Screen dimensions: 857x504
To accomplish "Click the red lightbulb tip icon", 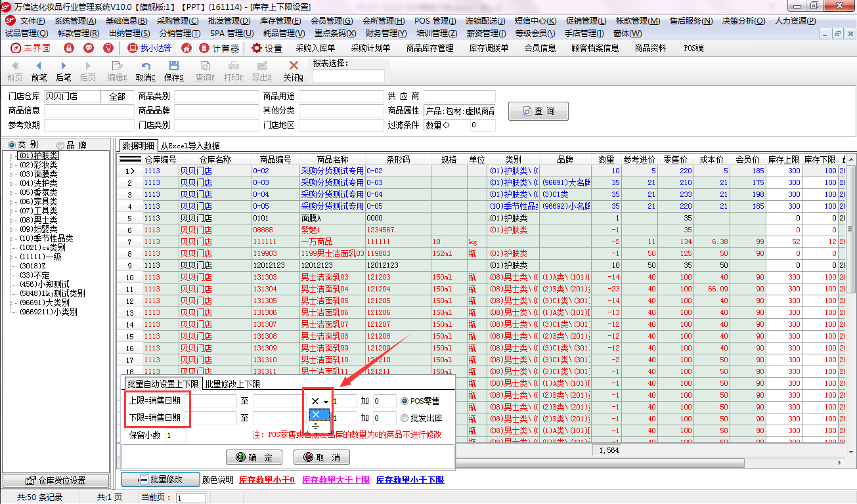I will tap(108, 48).
